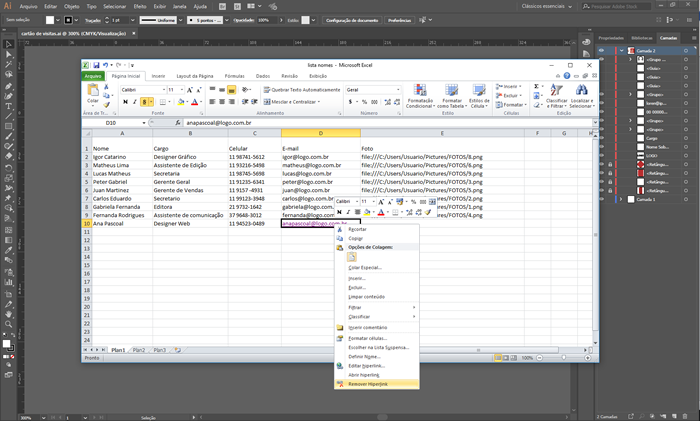Expand the Camada 1 layer
700x421 pixels.
621,199
